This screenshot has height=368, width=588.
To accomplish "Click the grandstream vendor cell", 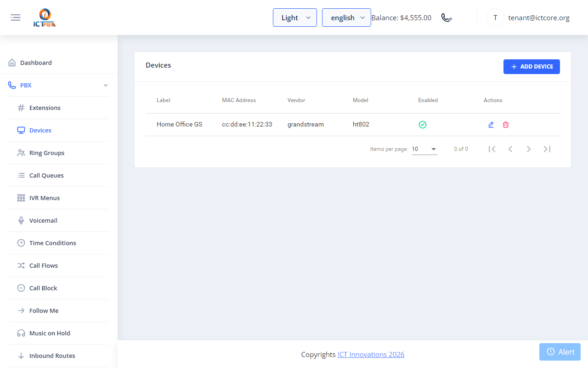I will pyautogui.click(x=305, y=125).
